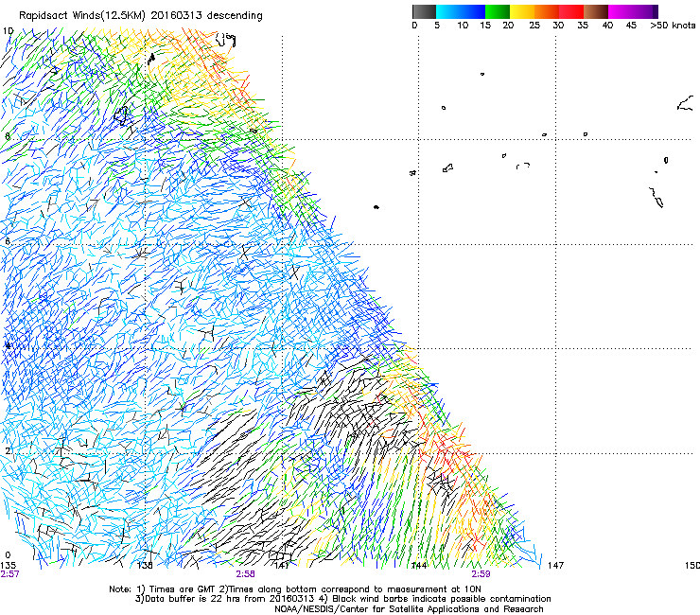Viewport: 700px width, 615px height.
Task: Click the note line "3)Data buffer is 22 hrs"
Action: (x=342, y=599)
